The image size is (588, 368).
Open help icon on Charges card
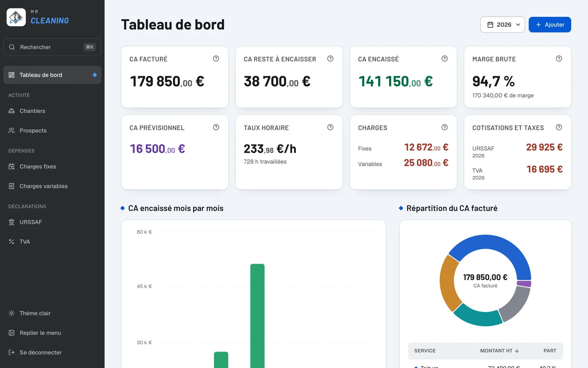pyautogui.click(x=445, y=127)
